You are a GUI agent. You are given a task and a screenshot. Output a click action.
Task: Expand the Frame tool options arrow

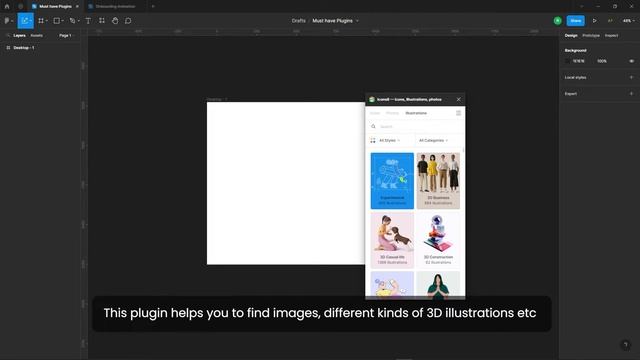(47, 21)
